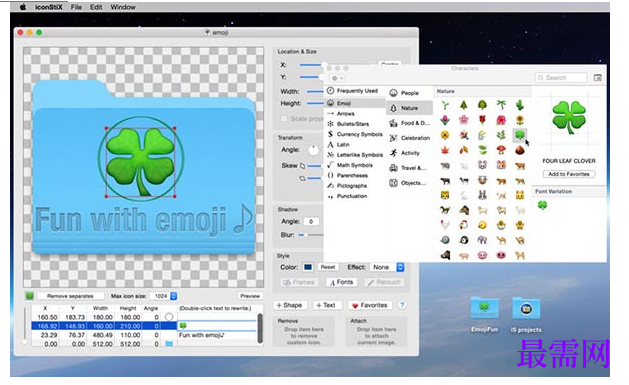This screenshot has width=629, height=385.
Task: Click the Retouch button
Action: (x=384, y=282)
